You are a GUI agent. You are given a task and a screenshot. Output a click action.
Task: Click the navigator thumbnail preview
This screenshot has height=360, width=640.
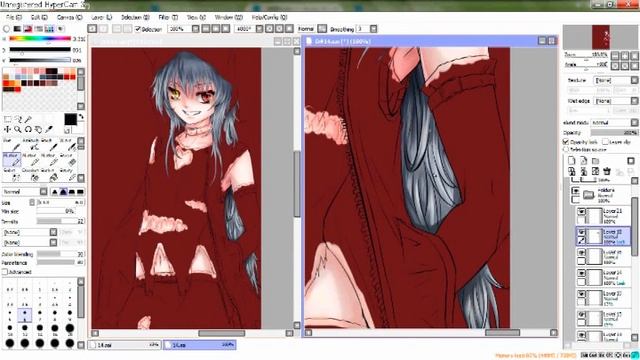(600, 37)
